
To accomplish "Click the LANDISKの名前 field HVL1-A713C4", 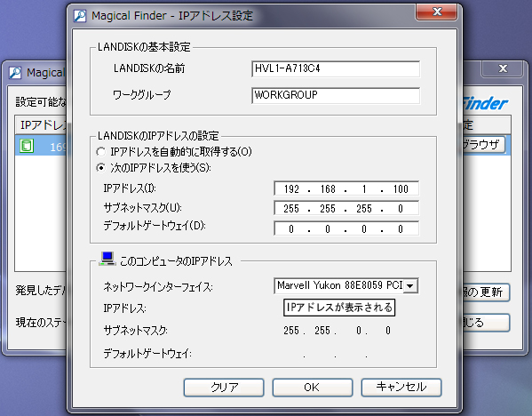I will [x=336, y=69].
